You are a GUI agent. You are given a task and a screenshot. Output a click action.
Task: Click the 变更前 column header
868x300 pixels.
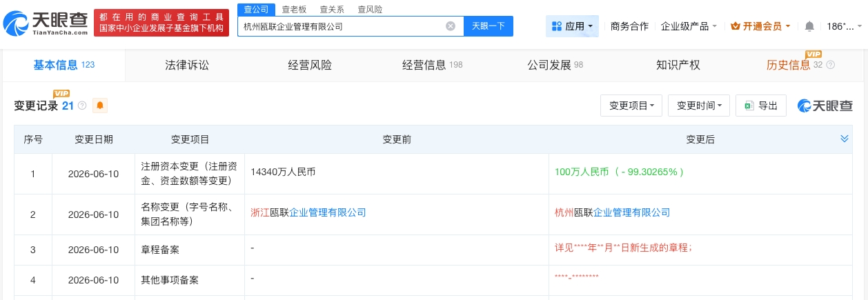397,139
